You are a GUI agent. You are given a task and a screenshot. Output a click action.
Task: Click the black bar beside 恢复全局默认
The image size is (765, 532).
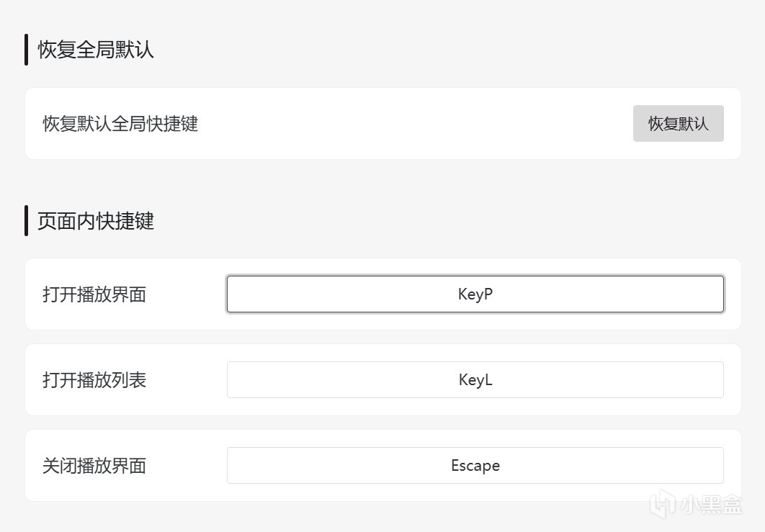tap(27, 50)
